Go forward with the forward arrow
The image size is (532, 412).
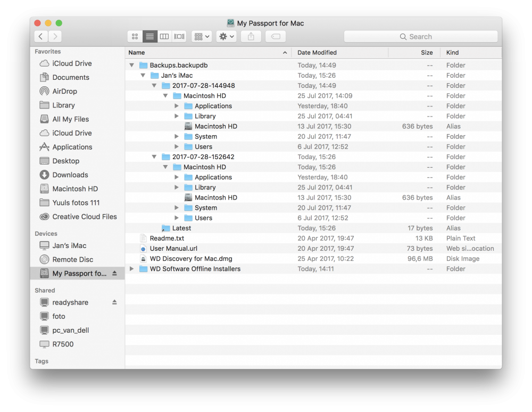pyautogui.click(x=55, y=36)
